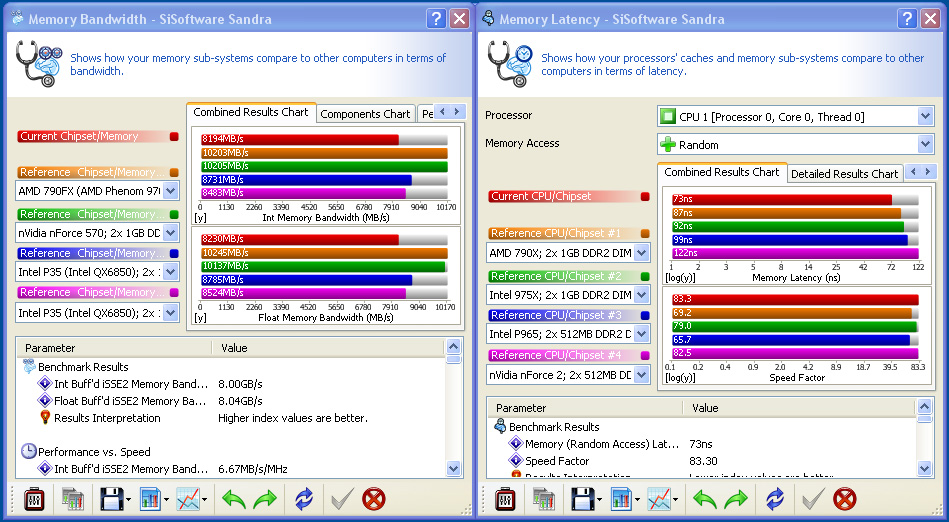Toggle orange Reference CPU/Chipset #1 marker
This screenshot has width=949, height=522.
click(645, 234)
